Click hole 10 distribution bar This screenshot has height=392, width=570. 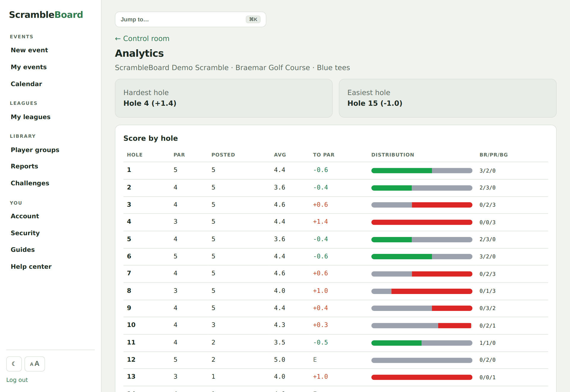(422, 325)
